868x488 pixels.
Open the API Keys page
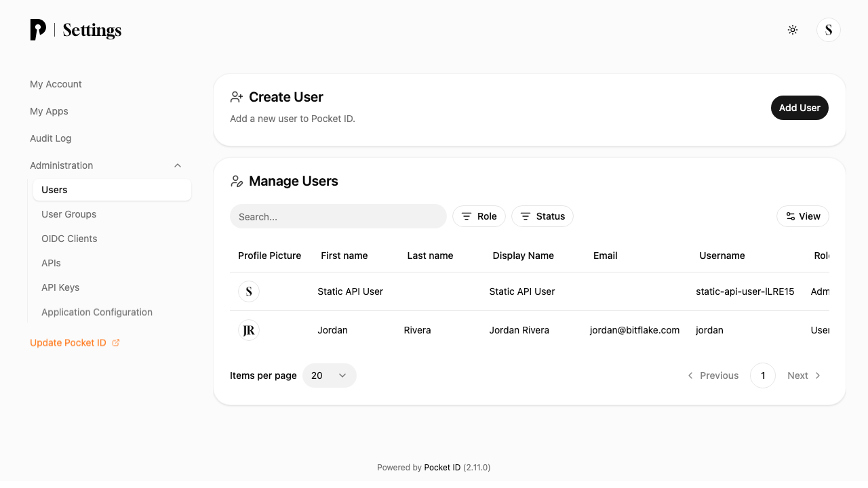point(60,287)
